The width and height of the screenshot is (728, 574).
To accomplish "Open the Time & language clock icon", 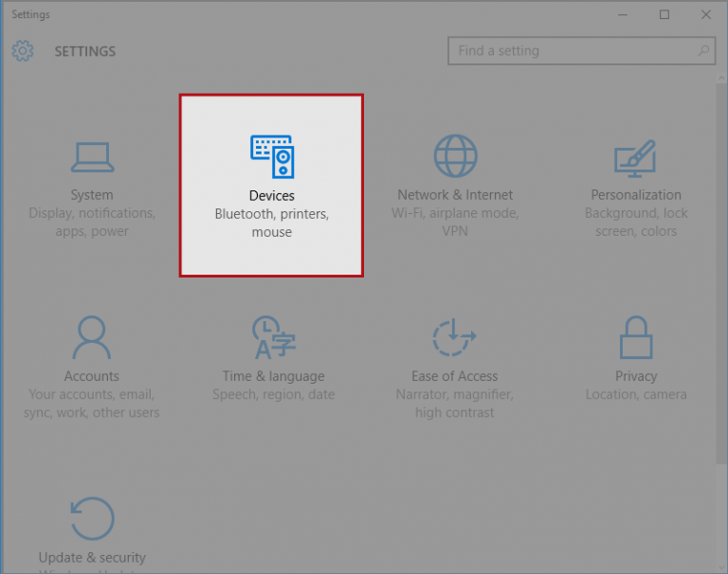I will pyautogui.click(x=273, y=337).
